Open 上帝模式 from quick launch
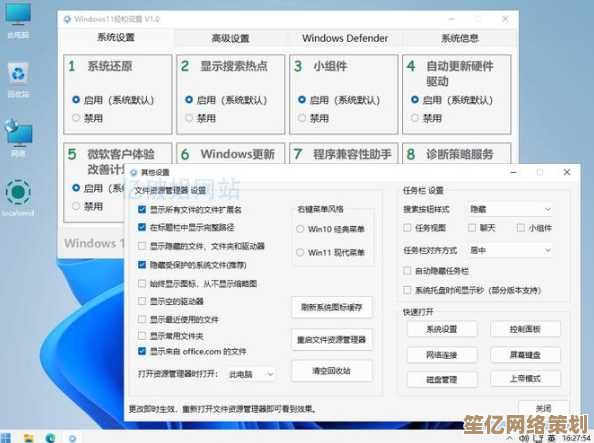Image resolution: width=594 pixels, height=443 pixels. [x=525, y=379]
